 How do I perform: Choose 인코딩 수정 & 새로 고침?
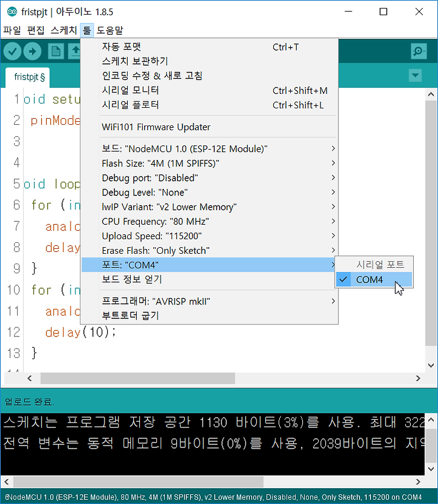(209, 75)
